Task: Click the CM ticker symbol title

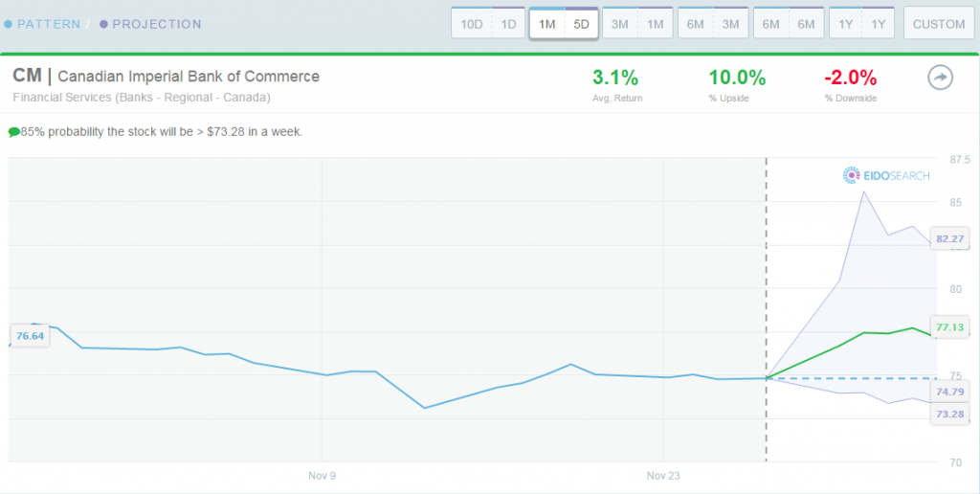Action: tap(27, 77)
